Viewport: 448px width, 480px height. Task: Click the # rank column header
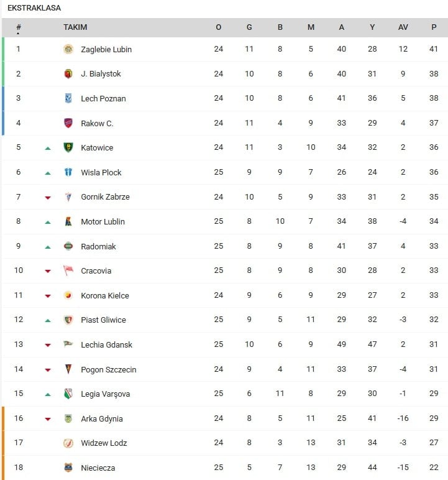coord(19,27)
